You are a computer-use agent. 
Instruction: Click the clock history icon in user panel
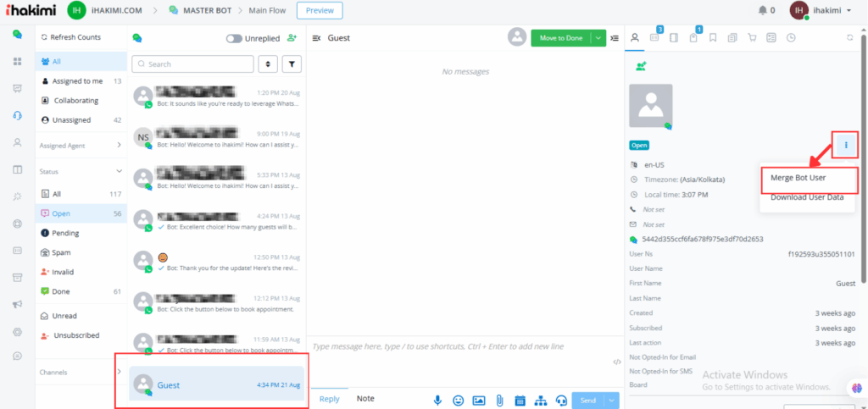click(791, 38)
